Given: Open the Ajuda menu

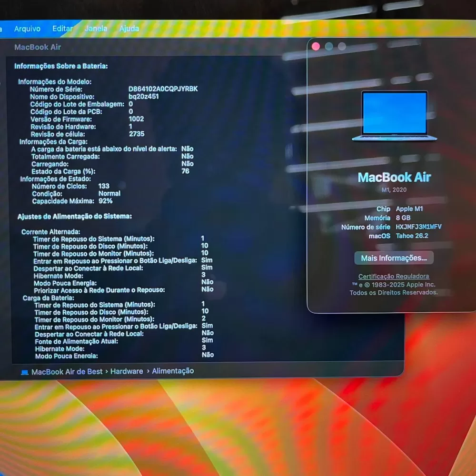Looking at the screenshot, I should [x=129, y=29].
